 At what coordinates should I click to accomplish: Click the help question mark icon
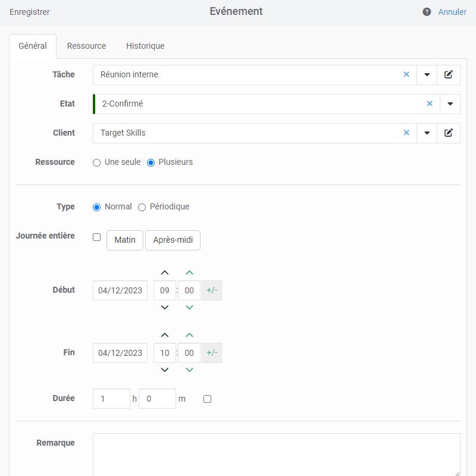(427, 12)
